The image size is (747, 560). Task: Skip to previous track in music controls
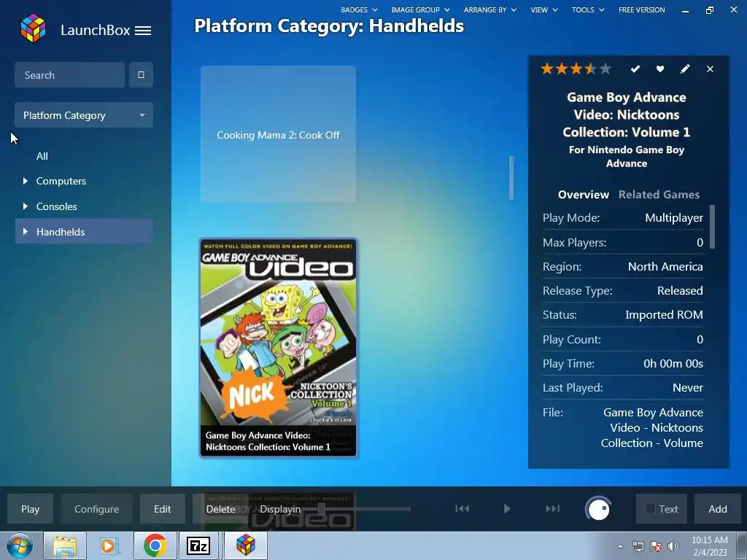pyautogui.click(x=462, y=508)
